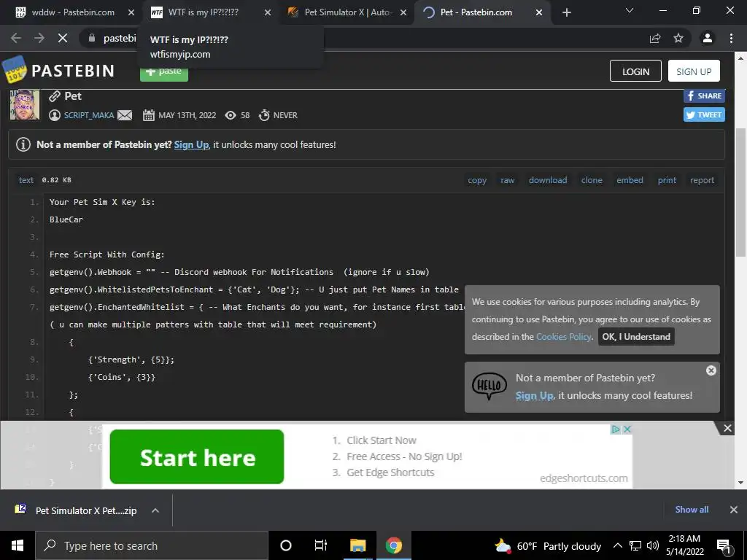Collapse the bottom ad banner

coord(727,428)
